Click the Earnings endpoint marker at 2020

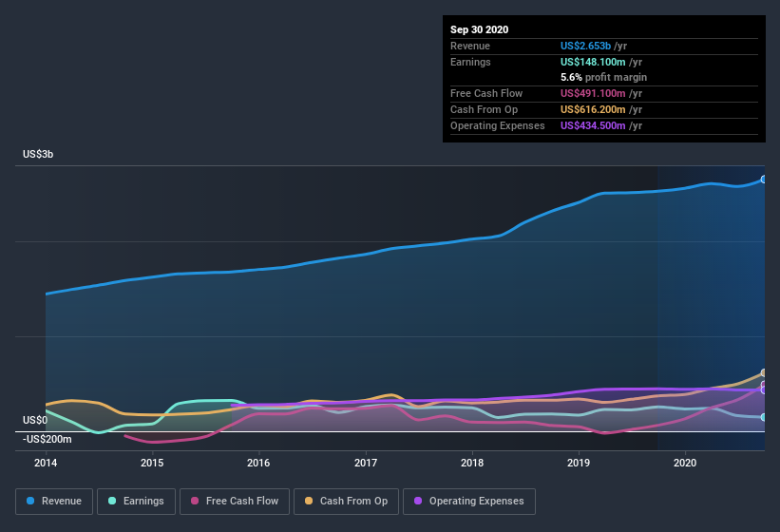coord(764,417)
